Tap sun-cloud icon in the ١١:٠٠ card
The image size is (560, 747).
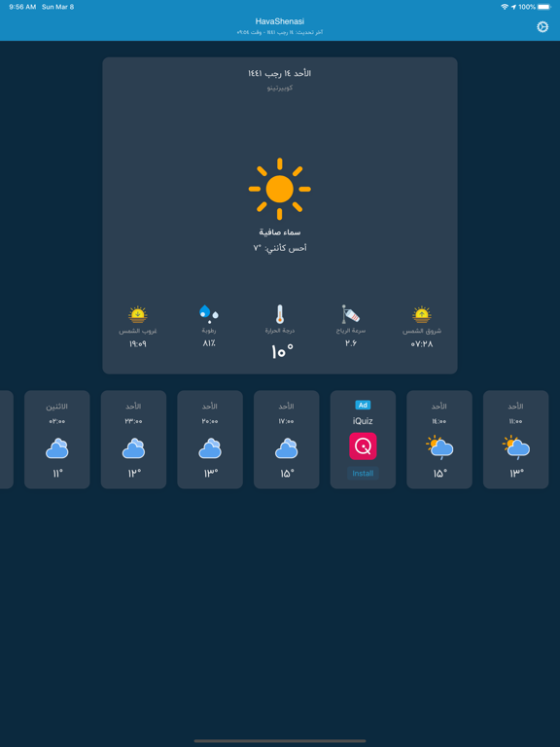pos(515,447)
